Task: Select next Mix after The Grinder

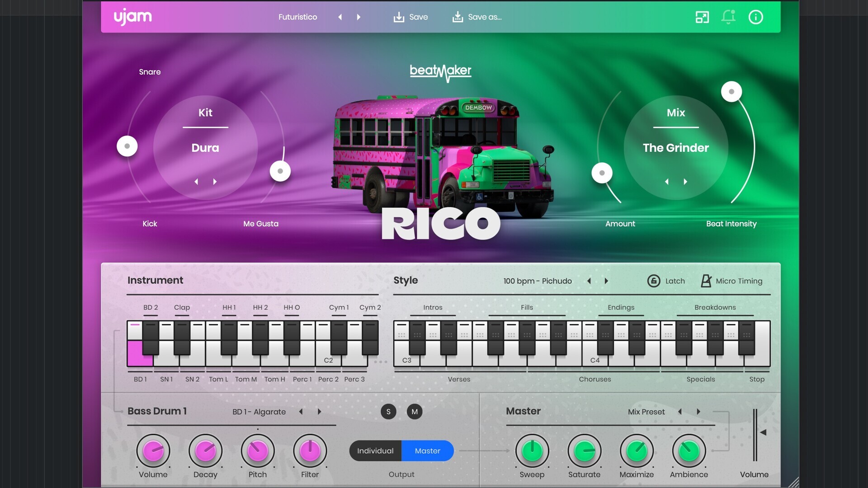Action: [x=685, y=182]
